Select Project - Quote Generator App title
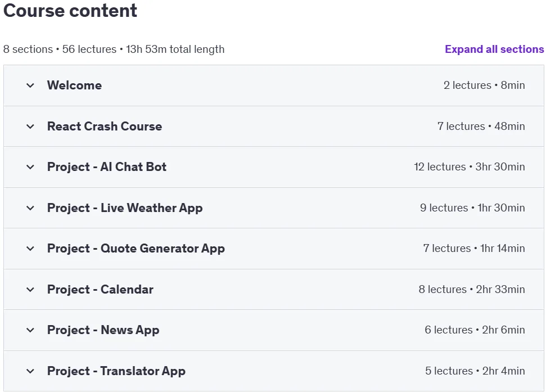The width and height of the screenshot is (546, 392). (136, 249)
